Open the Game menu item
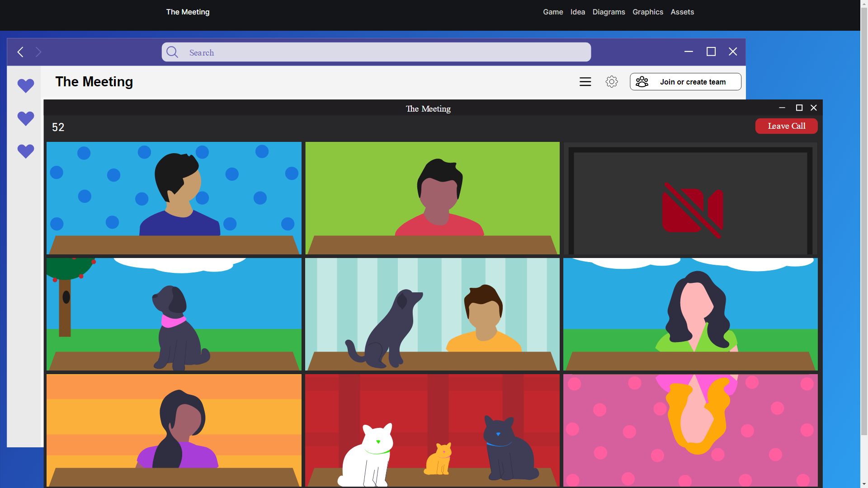The height and width of the screenshot is (488, 868). (x=553, y=12)
